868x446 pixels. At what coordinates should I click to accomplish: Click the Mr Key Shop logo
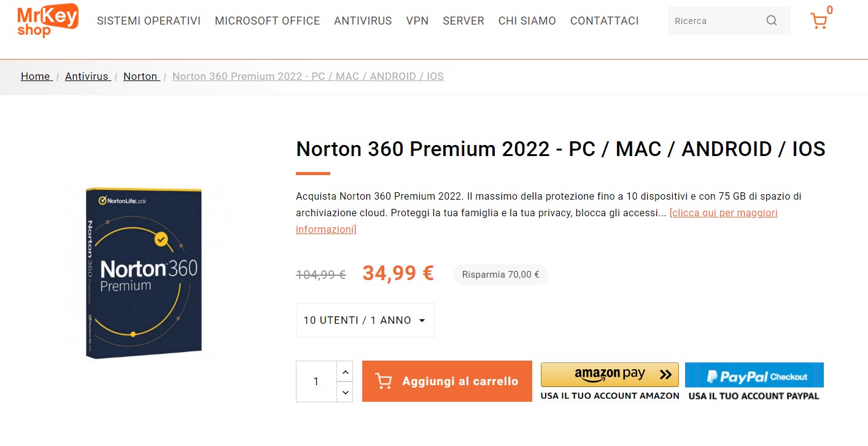pos(47,19)
